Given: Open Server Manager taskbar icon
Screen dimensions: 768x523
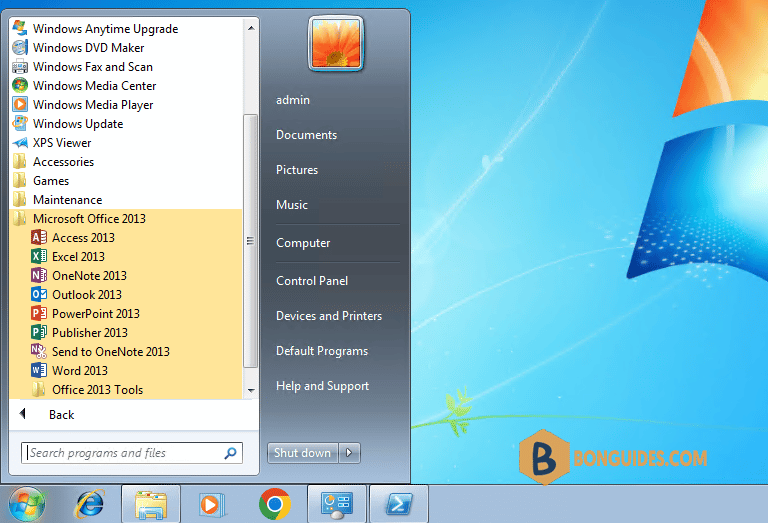Looking at the screenshot, I should click(x=337, y=504).
